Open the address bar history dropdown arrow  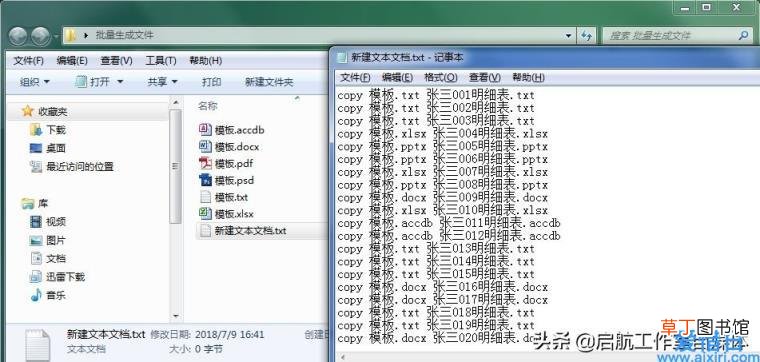(x=569, y=35)
